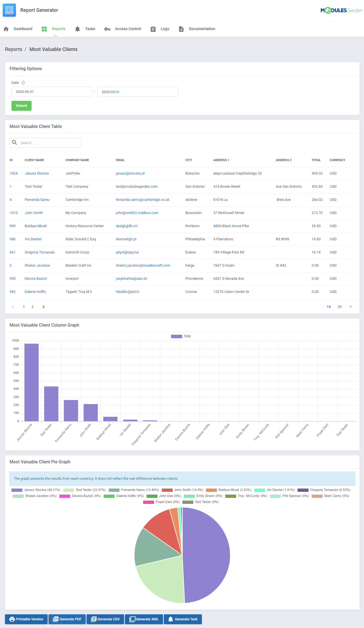This screenshot has height=628, width=364.
Task: Click the Test Tester legend color swatch
Action: point(68,490)
